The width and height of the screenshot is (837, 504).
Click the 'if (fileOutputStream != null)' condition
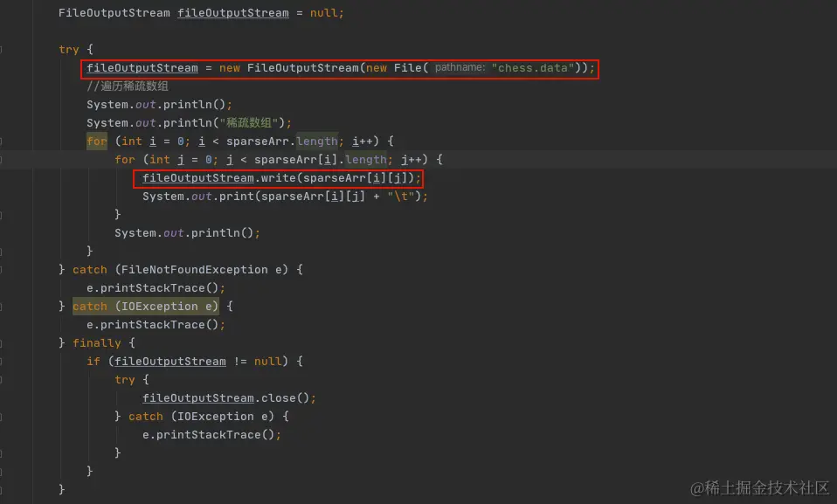pos(187,362)
